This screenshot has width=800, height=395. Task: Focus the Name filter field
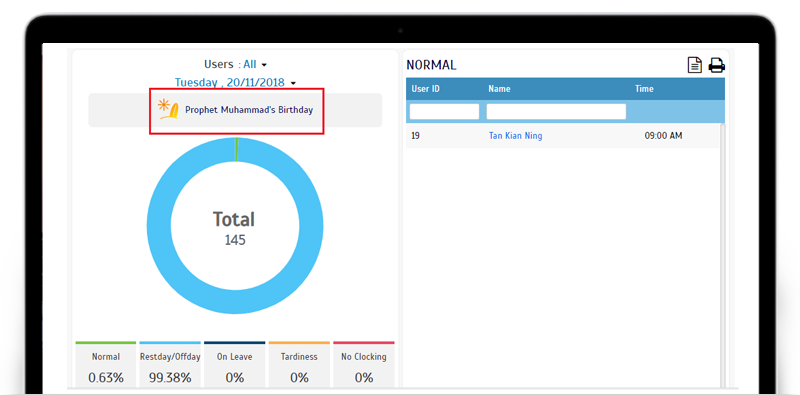pos(556,112)
